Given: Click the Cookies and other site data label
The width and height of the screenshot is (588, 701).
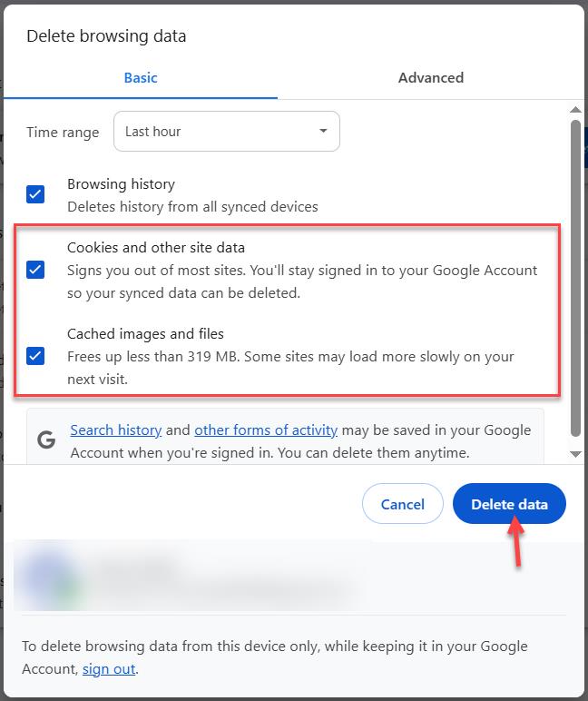Looking at the screenshot, I should (156, 247).
